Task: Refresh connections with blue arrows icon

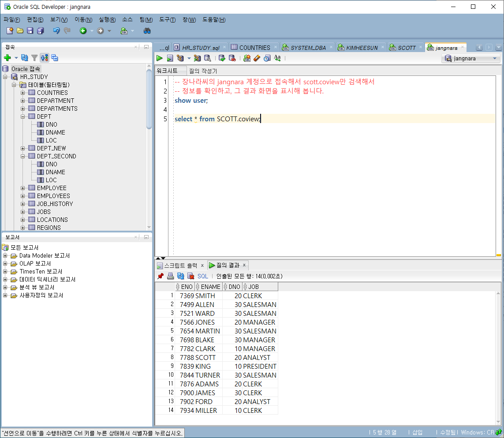Action: click(24, 58)
